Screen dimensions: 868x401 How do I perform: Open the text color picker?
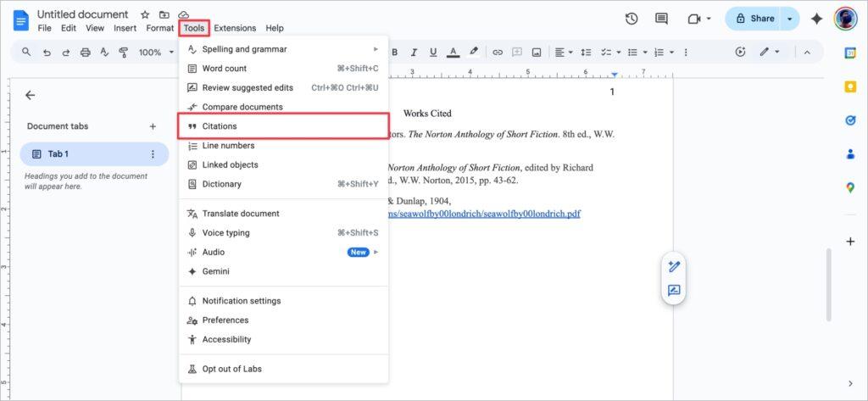click(x=453, y=52)
